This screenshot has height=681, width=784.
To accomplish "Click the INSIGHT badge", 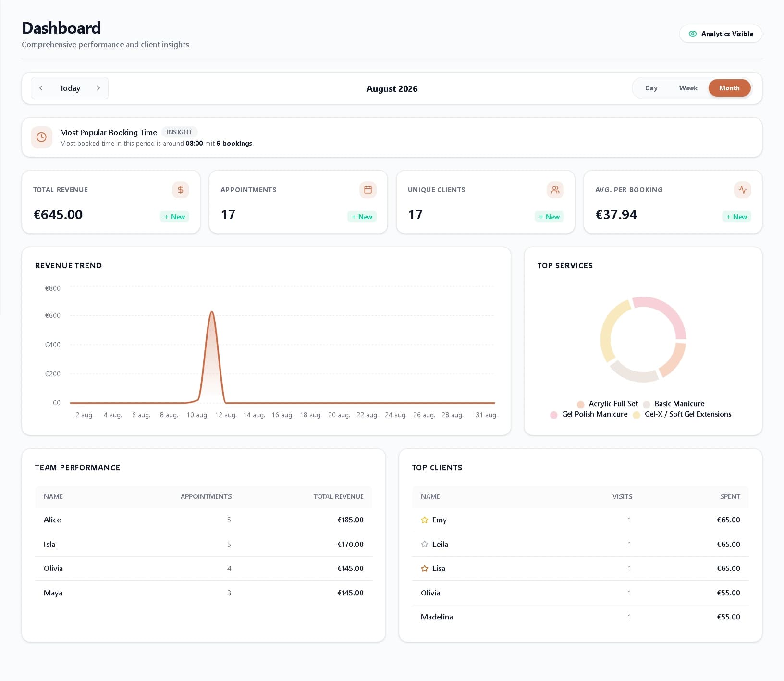I will (x=179, y=132).
